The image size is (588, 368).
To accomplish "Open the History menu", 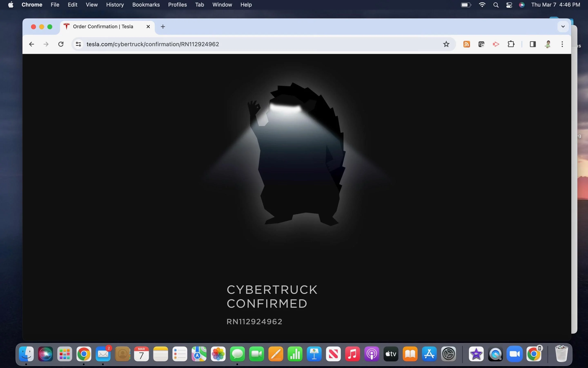I will click(115, 5).
